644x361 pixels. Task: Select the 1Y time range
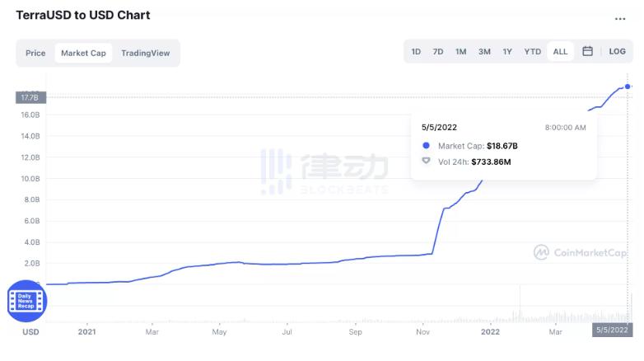(507, 51)
